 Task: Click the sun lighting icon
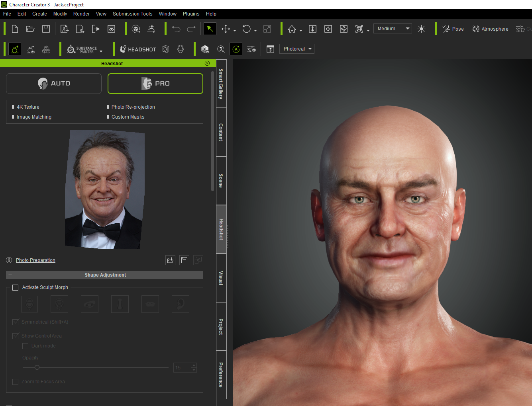point(421,29)
